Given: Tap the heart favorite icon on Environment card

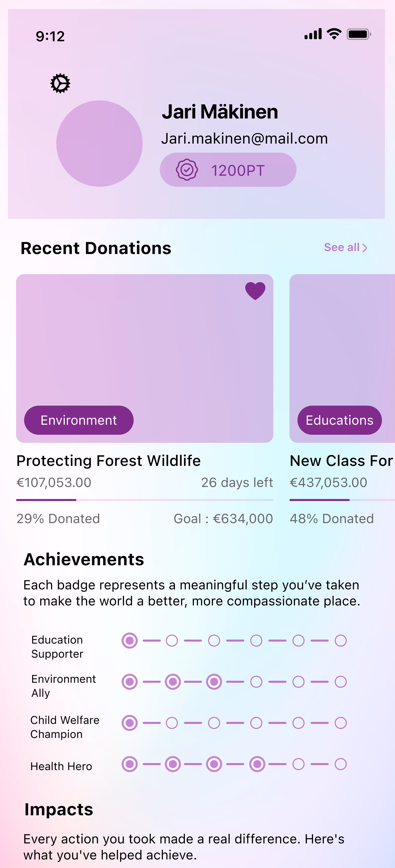Looking at the screenshot, I should click(255, 290).
